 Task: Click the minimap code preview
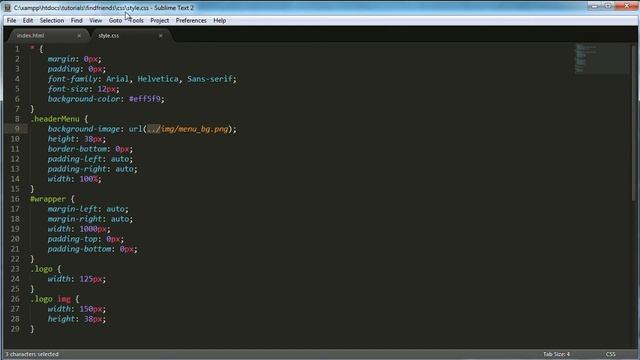[601, 58]
